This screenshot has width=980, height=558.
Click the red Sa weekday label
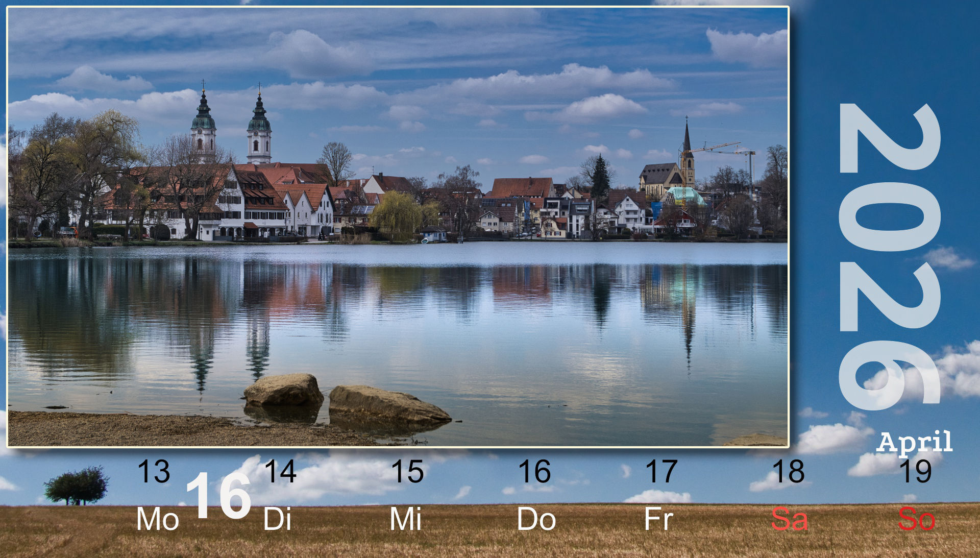789,519
